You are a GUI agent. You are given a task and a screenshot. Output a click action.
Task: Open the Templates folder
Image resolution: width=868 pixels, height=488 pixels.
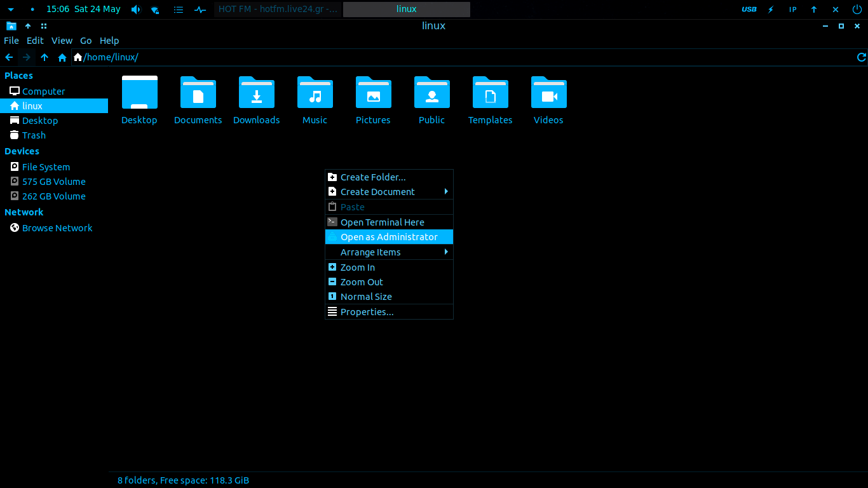pyautogui.click(x=490, y=98)
